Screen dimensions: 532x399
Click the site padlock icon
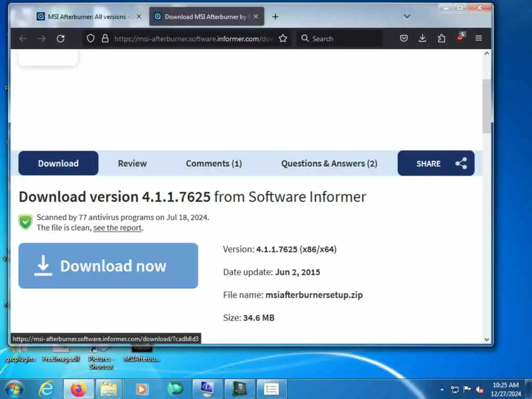coord(105,38)
